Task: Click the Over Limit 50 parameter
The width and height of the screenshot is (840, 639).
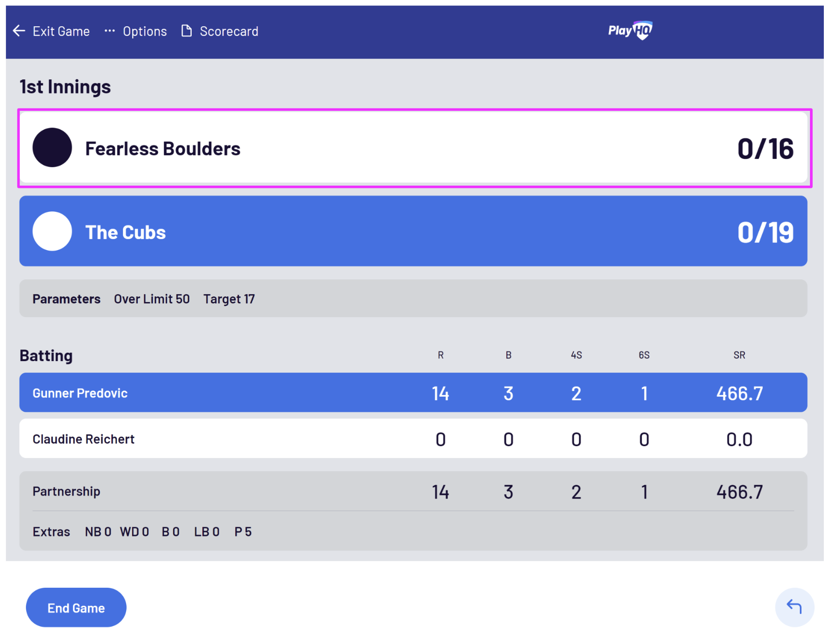Action: click(x=152, y=299)
